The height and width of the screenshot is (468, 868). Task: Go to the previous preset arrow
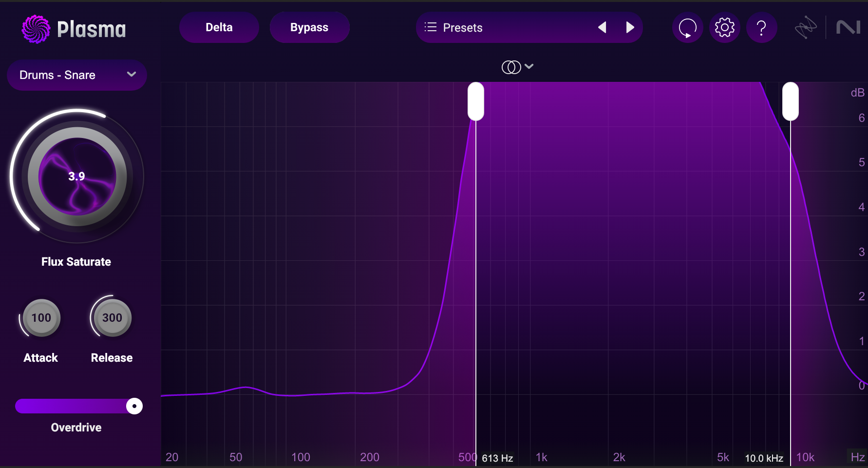coord(602,27)
